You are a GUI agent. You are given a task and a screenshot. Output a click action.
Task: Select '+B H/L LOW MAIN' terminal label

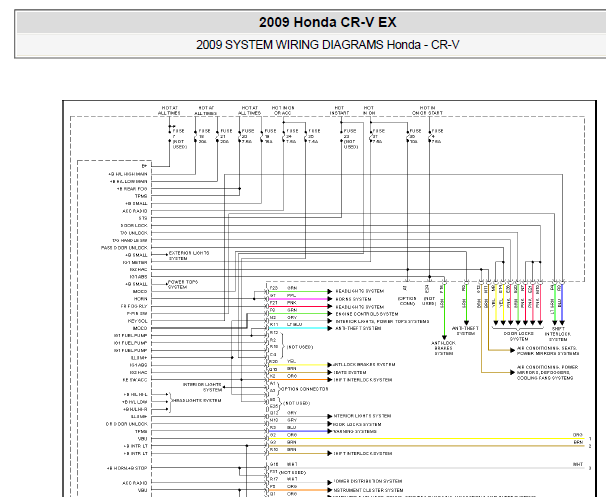(128, 181)
